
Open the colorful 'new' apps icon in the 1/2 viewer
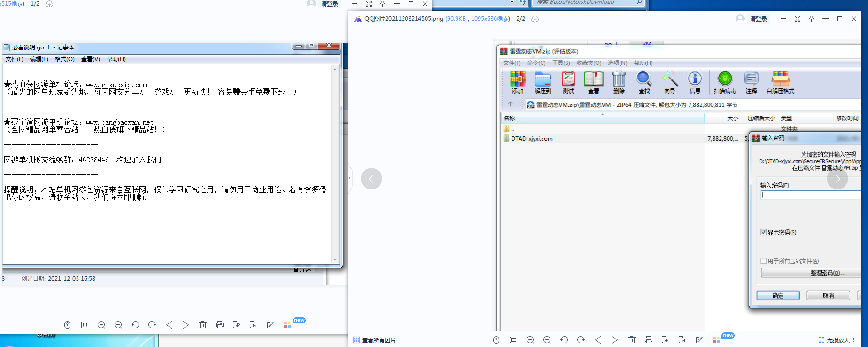click(x=287, y=325)
